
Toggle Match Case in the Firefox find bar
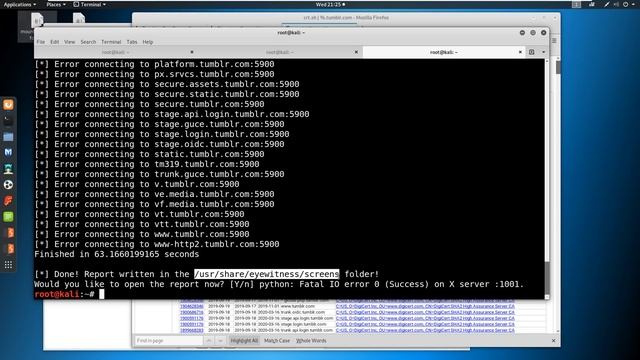277,340
